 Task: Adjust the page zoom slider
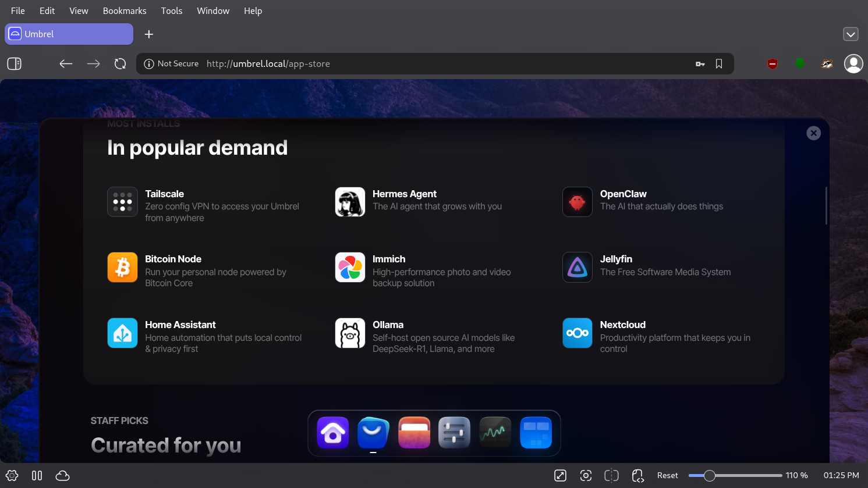point(735,475)
